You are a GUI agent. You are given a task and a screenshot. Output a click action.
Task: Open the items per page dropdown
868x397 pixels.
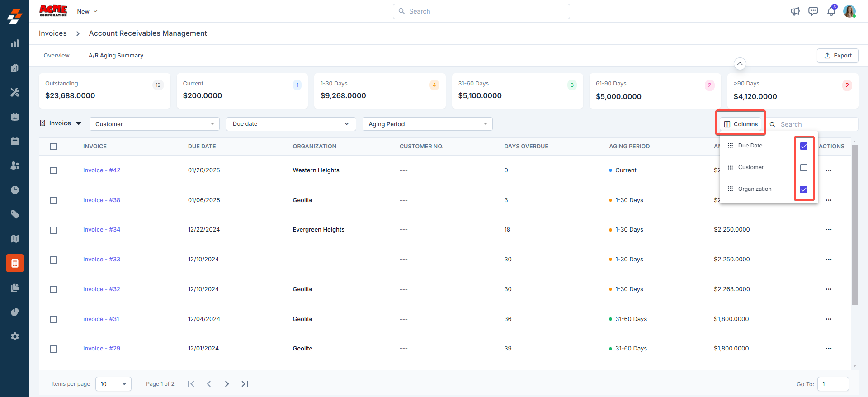pos(113,384)
